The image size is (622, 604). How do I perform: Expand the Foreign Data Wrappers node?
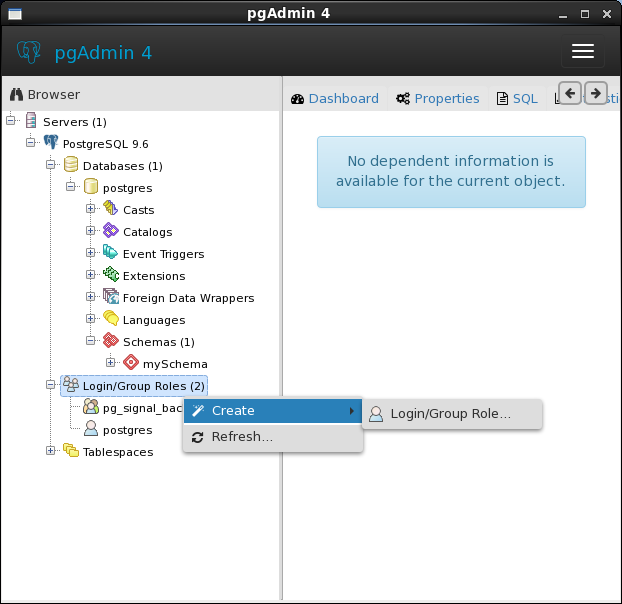point(90,296)
